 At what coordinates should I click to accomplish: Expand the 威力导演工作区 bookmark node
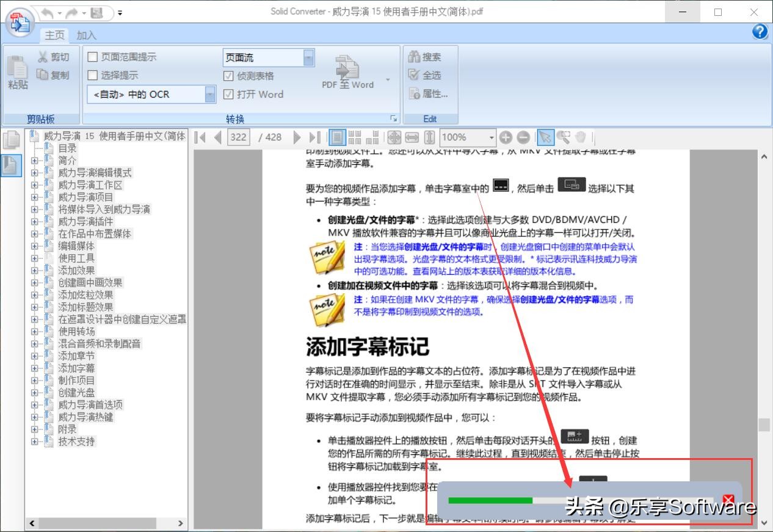pyautogui.click(x=35, y=185)
